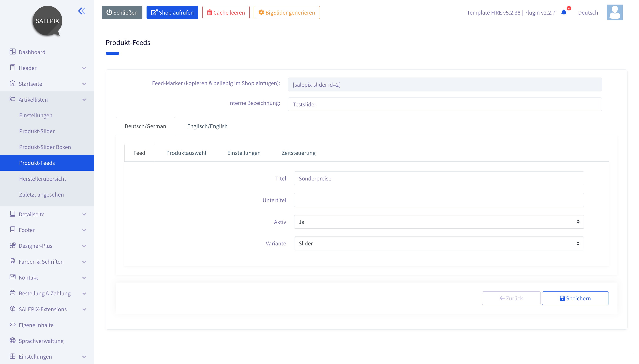Click the Kontakt envelope icon
Screen dimensions: 639x364
pos(13,277)
